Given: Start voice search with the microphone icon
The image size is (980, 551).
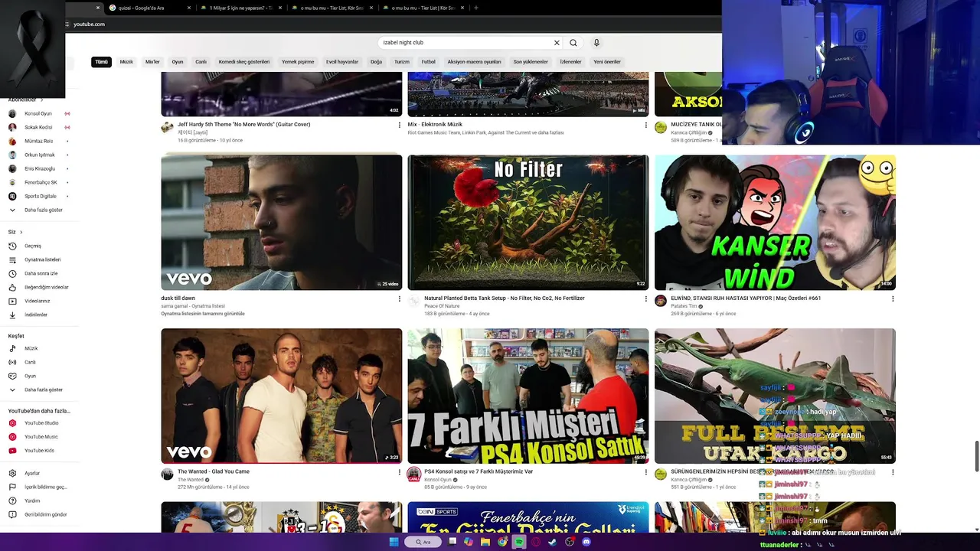Looking at the screenshot, I should (x=596, y=43).
